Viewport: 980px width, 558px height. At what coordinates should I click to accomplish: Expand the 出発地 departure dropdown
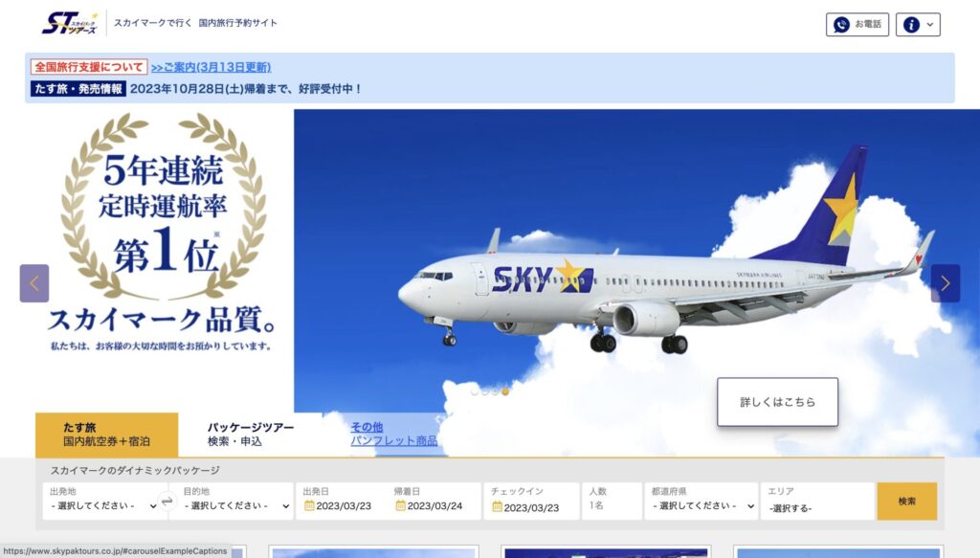click(x=102, y=505)
